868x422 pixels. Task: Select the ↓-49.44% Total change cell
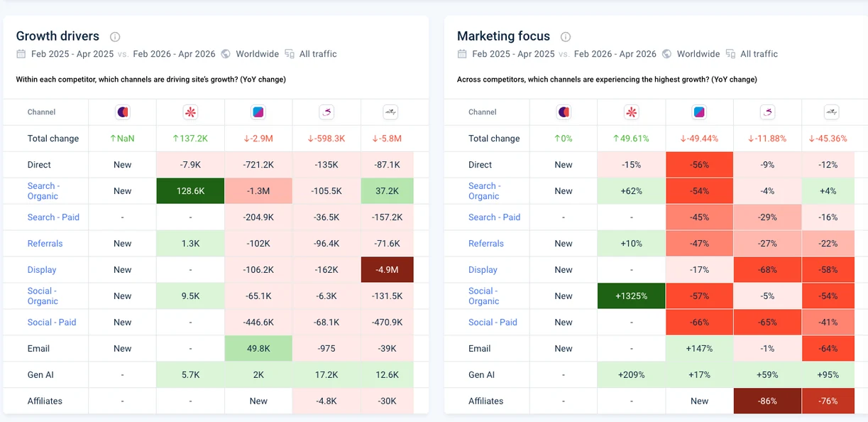click(x=700, y=139)
